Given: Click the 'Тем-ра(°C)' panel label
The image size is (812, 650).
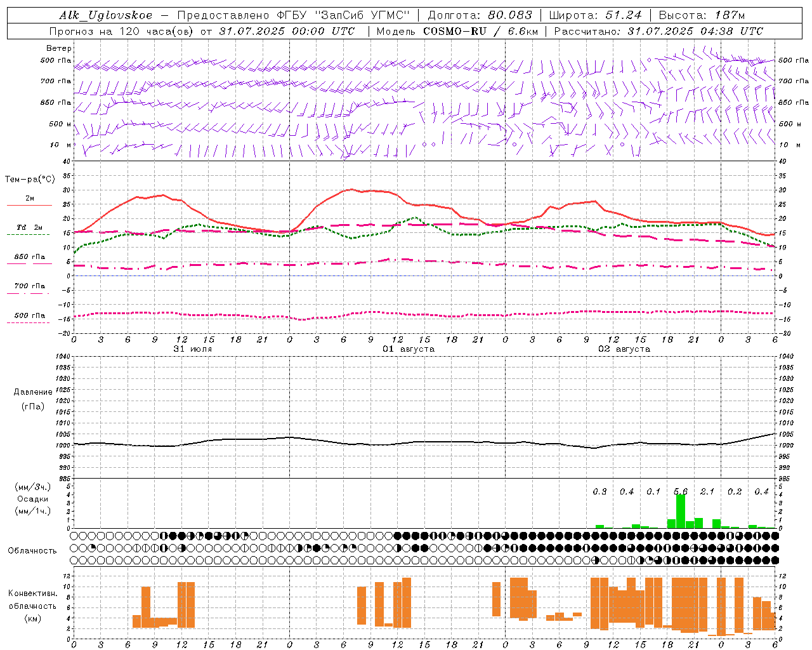Looking at the screenshot, I should (30, 180).
